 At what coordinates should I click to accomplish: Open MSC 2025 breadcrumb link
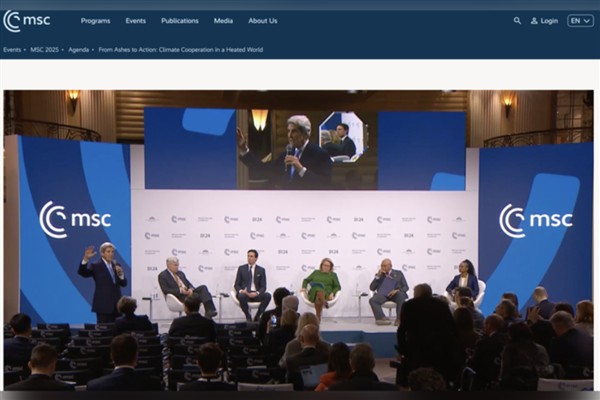(45, 49)
